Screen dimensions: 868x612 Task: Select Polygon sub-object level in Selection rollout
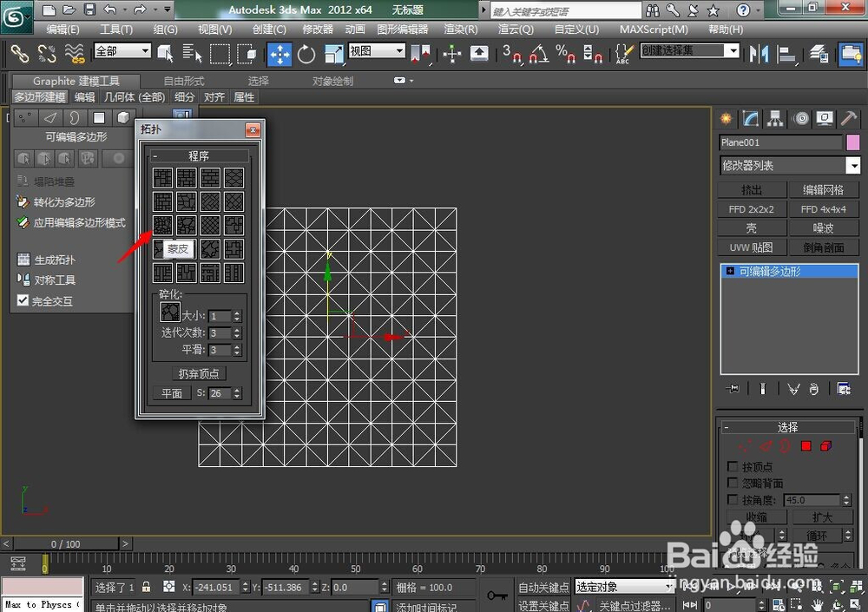tap(806, 446)
